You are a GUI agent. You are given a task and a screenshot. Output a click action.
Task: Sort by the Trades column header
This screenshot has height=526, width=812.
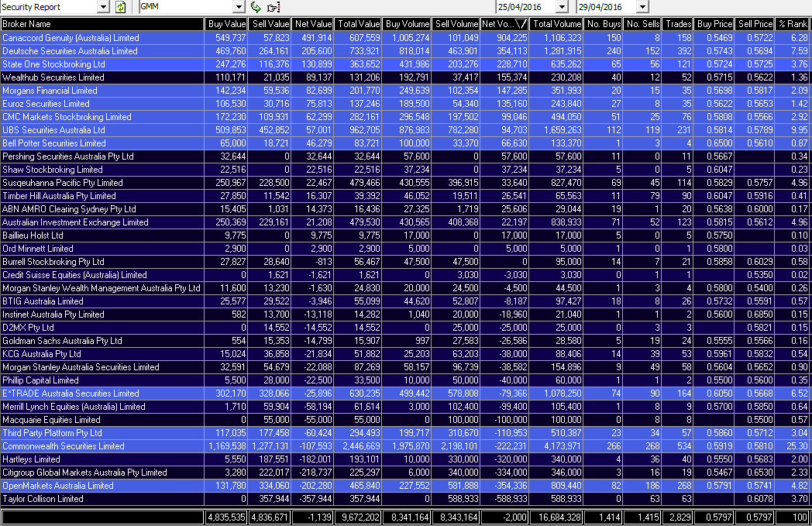tap(678, 24)
